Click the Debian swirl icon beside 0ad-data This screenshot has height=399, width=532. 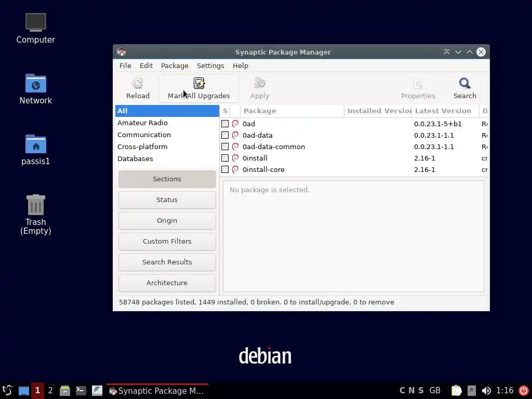(235, 135)
